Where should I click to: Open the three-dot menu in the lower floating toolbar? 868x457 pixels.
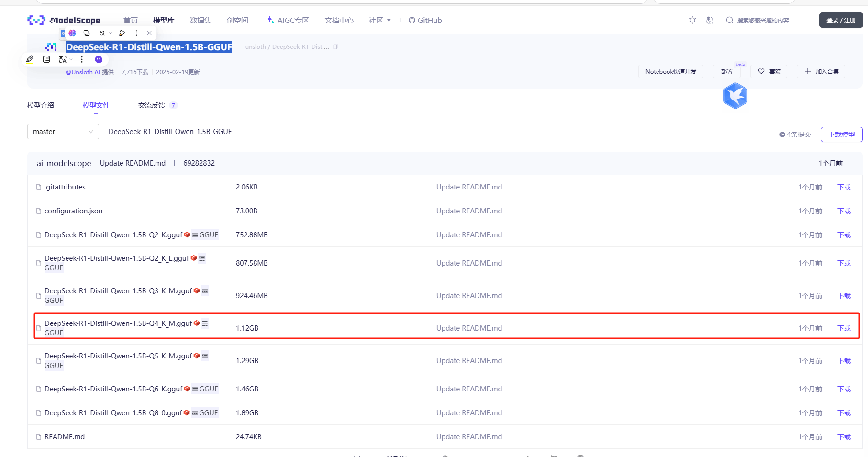coord(82,59)
